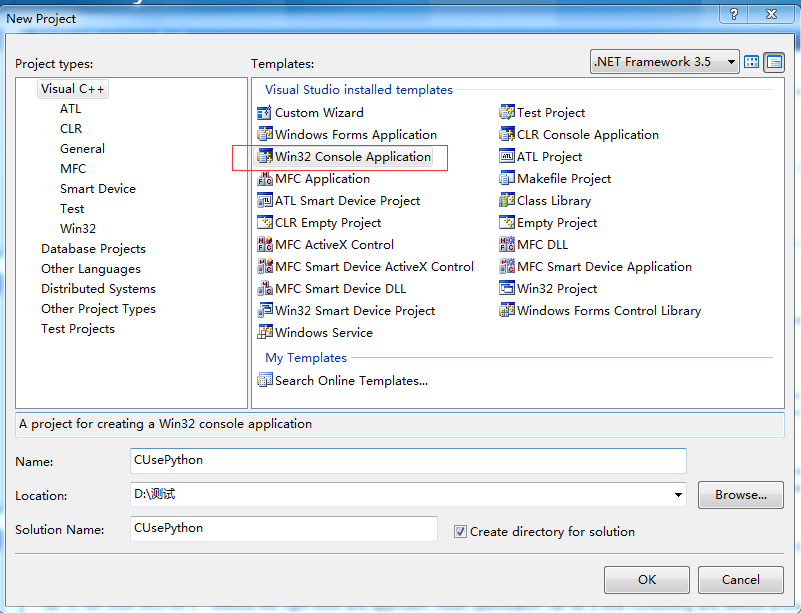Select Visual C++ in project types
Screen dimensions: 801x613
point(73,89)
